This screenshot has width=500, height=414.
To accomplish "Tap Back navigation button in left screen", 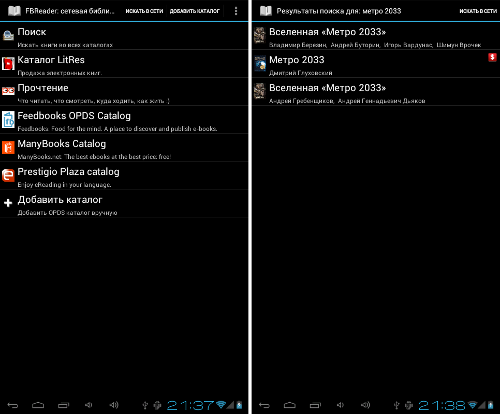I will pyautogui.click(x=13, y=405).
